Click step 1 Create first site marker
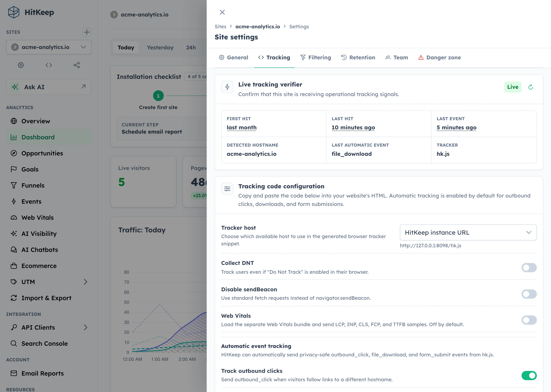 tap(158, 96)
